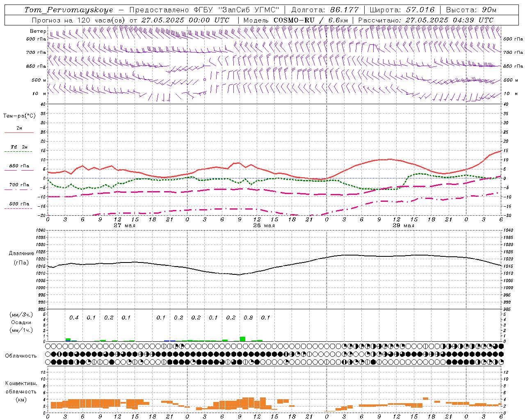Click the "Долгота: 86.177" longitude value

325,10
